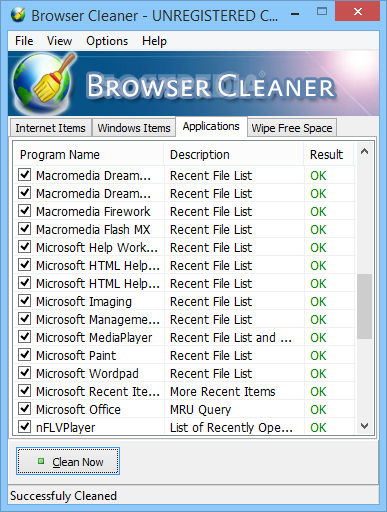
Task: Uncheck the Macromedia Firework checkbox
Action: [25, 211]
